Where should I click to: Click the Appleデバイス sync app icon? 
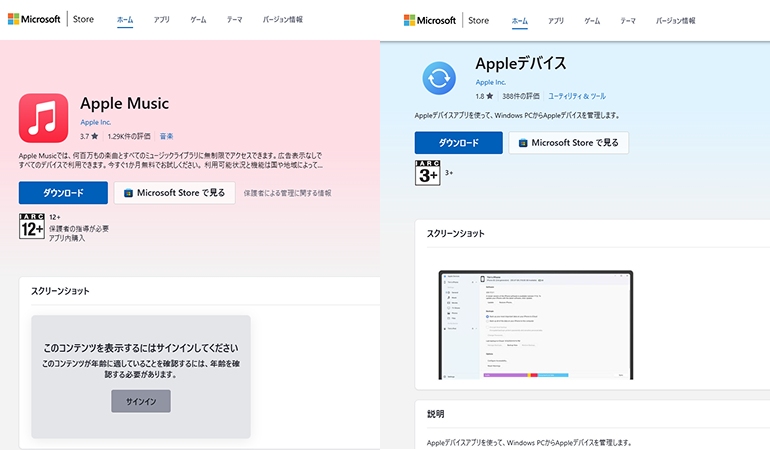tap(439, 78)
